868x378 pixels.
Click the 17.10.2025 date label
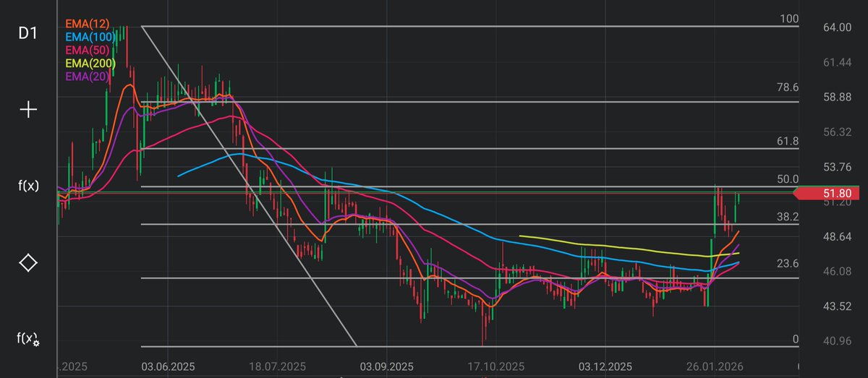[x=497, y=366]
